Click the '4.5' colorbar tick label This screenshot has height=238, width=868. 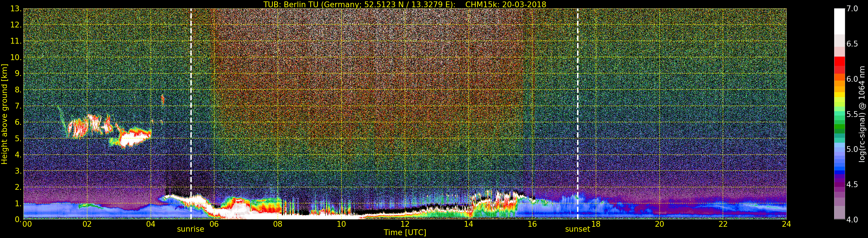[852, 185]
